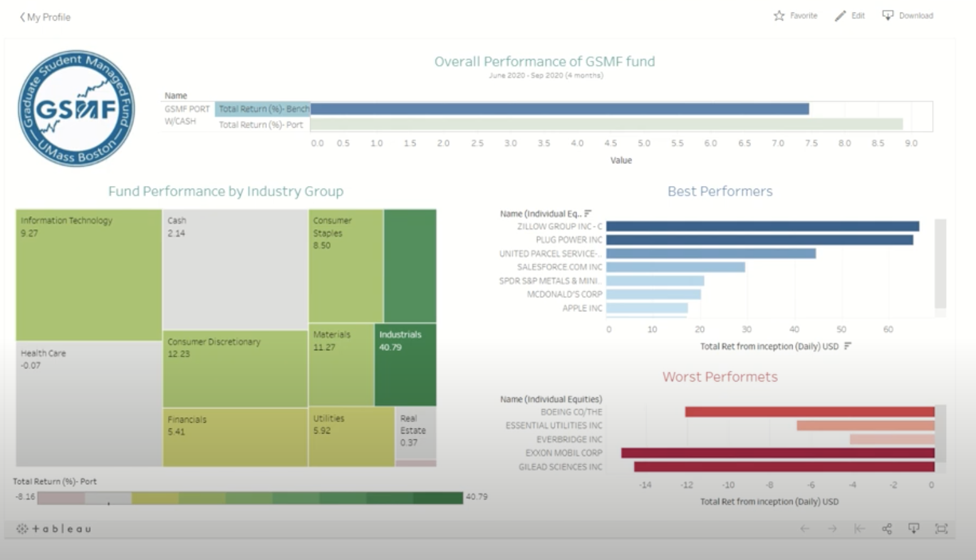Click the Worst Performets heading
976x560 pixels.
click(x=720, y=376)
